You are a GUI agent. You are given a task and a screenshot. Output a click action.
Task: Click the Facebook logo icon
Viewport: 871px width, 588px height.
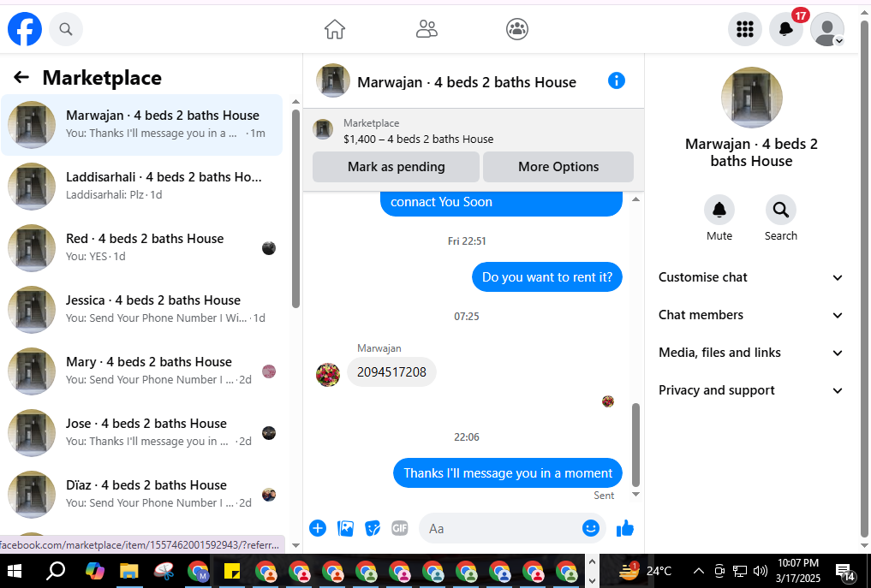point(25,29)
